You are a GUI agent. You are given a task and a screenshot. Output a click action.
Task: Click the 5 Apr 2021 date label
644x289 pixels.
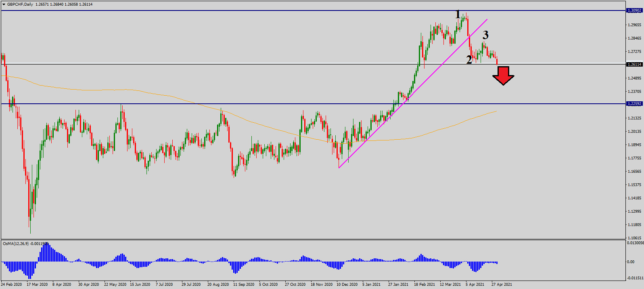(475, 285)
